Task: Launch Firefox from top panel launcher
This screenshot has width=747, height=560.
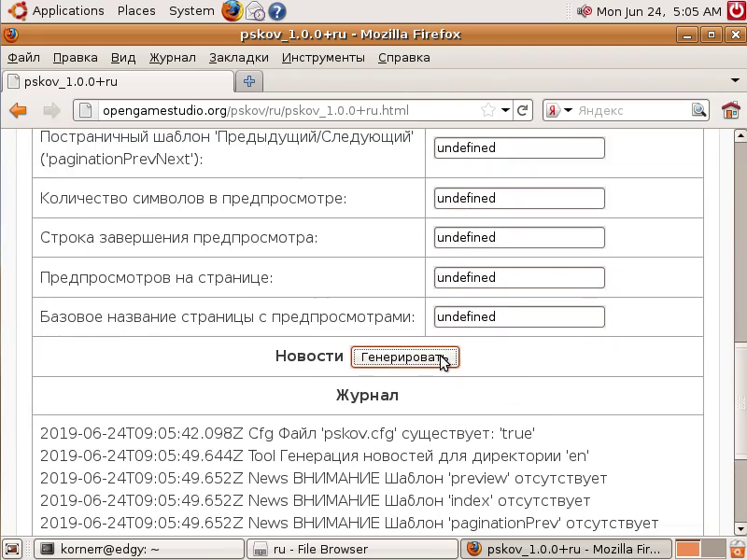Action: point(232,11)
